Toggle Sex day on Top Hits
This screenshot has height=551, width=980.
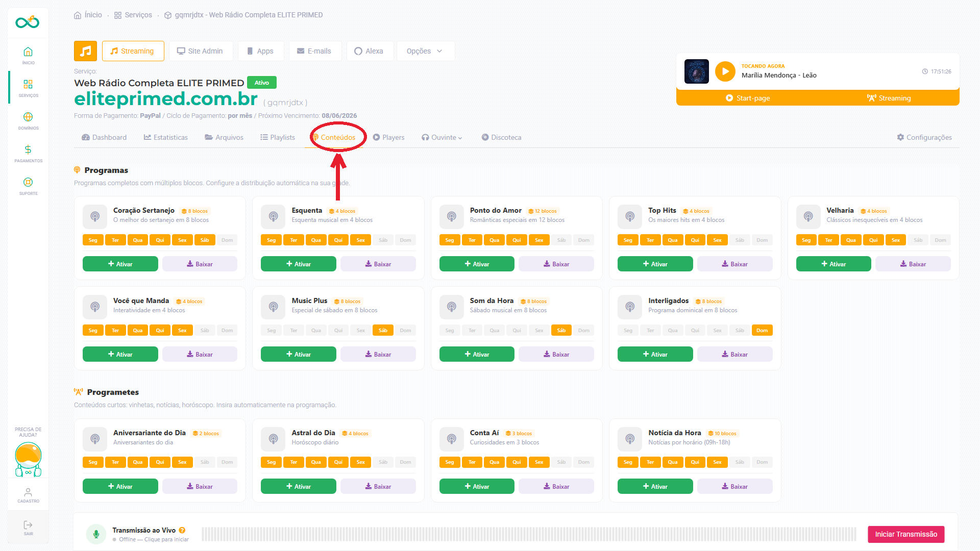click(x=717, y=240)
